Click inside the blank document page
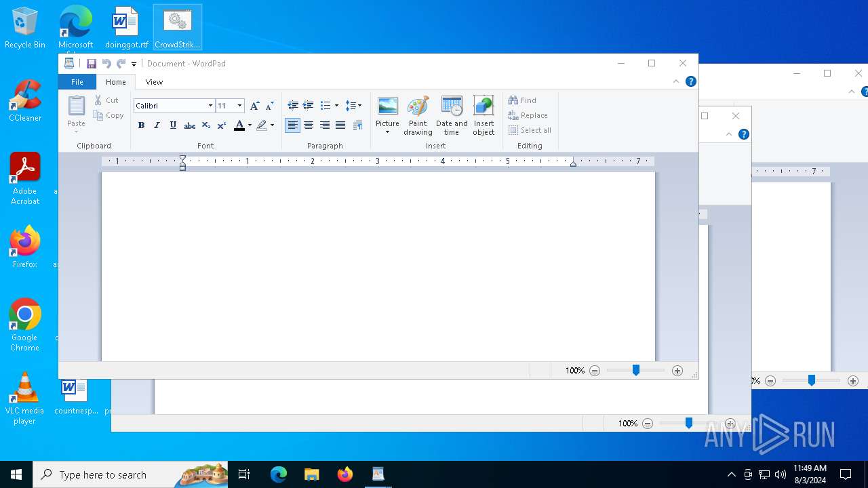 pos(378,266)
